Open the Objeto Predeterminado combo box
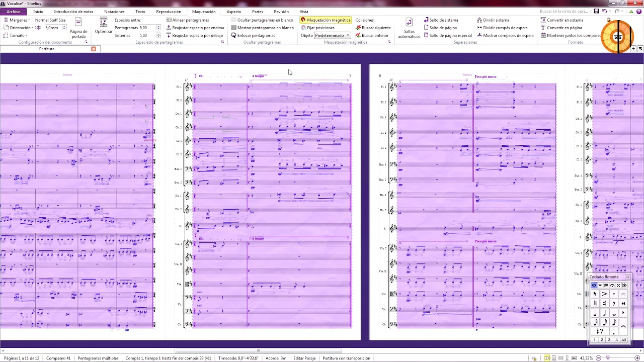This screenshot has height=362, width=644. (333, 36)
